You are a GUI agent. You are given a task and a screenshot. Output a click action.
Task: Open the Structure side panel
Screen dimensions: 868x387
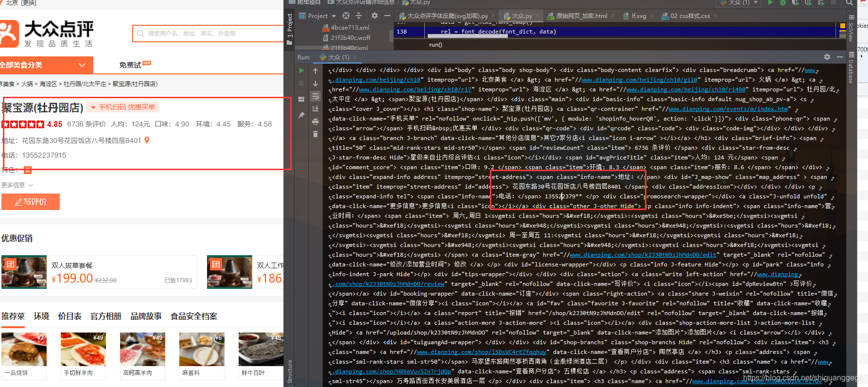[290, 372]
